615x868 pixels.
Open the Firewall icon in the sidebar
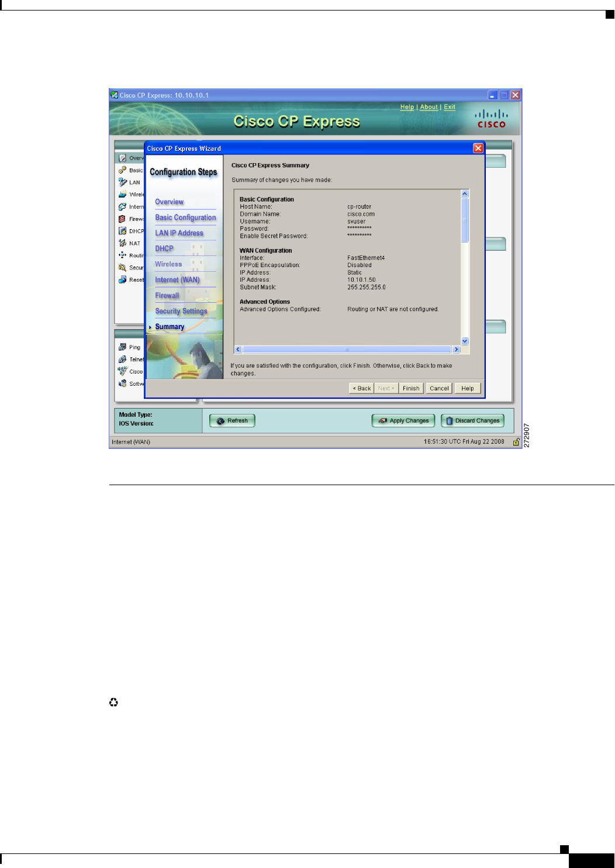[x=123, y=219]
